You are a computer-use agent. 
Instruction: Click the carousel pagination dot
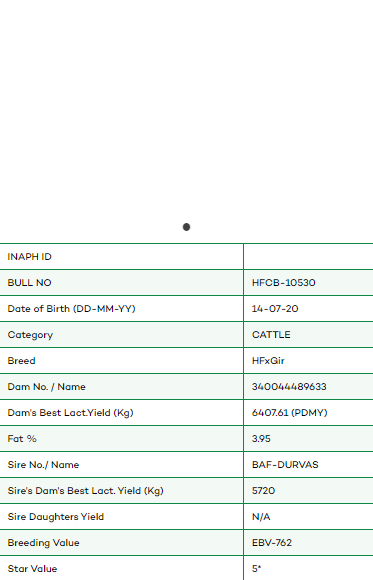(x=186, y=227)
